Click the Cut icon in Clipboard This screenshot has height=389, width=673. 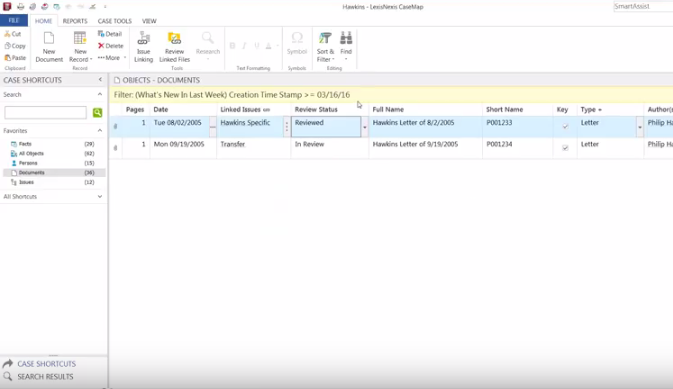click(x=8, y=34)
